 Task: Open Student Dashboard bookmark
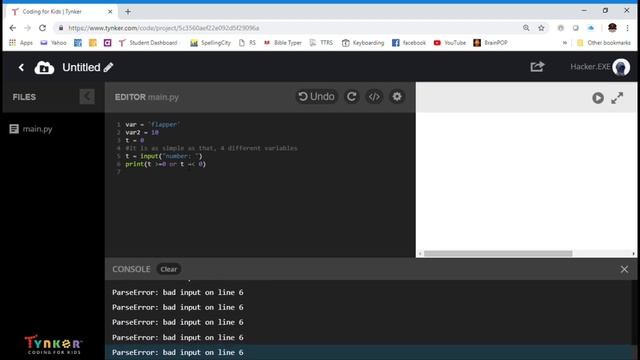148,42
